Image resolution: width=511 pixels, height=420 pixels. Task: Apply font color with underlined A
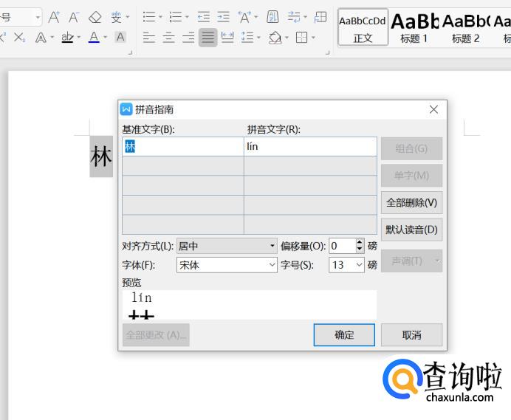point(94,37)
